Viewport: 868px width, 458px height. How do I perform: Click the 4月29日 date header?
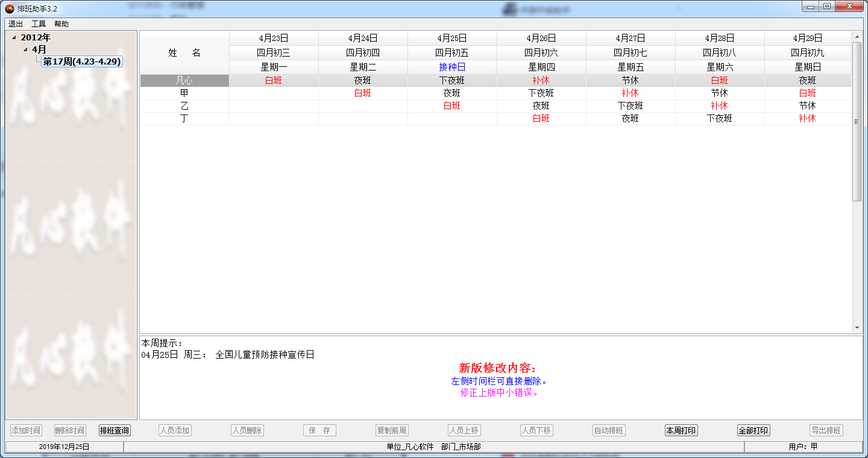point(808,38)
